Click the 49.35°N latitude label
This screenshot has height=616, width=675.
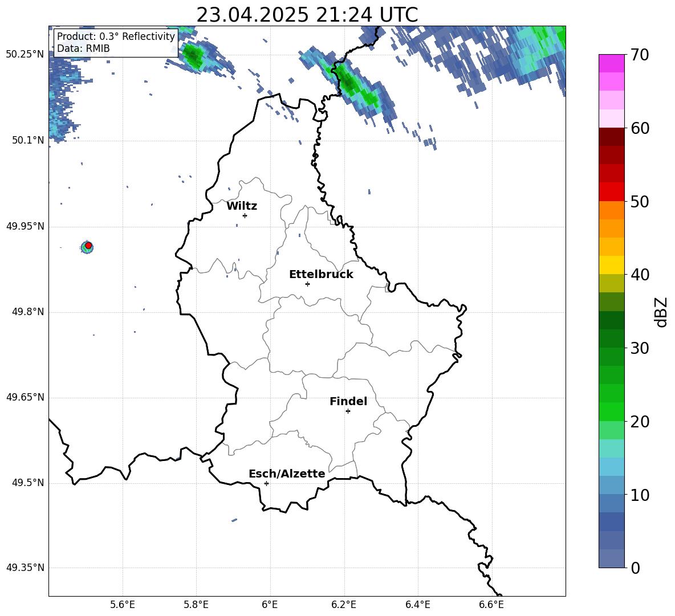click(25, 568)
